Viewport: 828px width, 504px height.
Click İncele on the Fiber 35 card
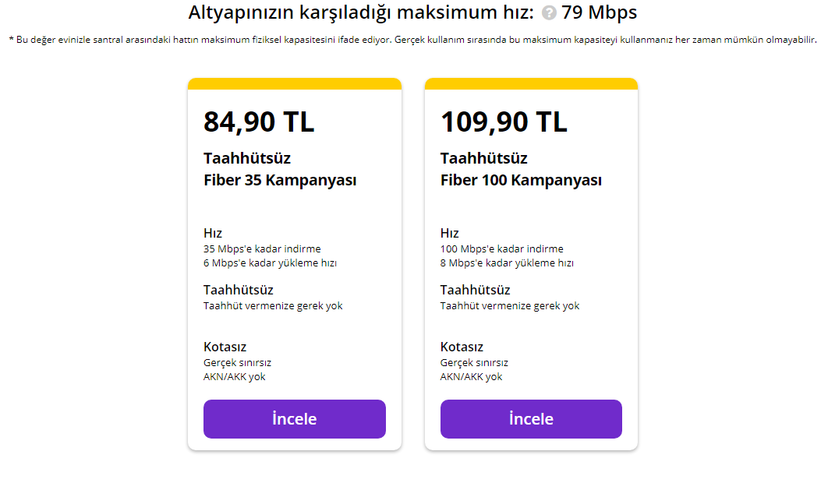click(x=294, y=418)
